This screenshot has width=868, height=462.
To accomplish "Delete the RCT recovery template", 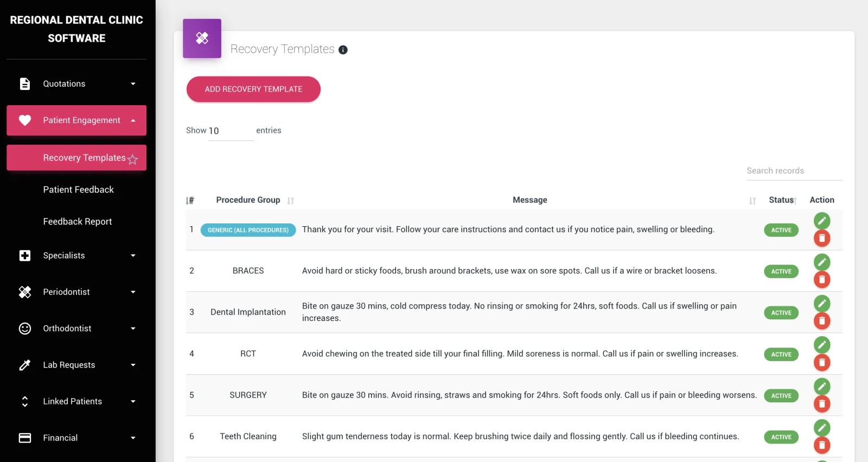I will pyautogui.click(x=822, y=362).
